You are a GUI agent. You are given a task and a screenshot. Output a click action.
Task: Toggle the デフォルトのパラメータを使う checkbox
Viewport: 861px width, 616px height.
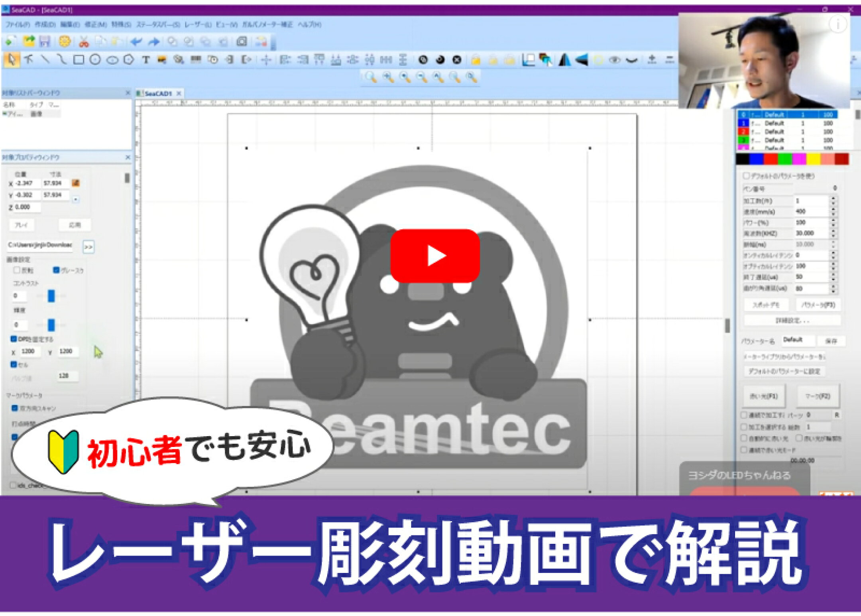tap(746, 176)
